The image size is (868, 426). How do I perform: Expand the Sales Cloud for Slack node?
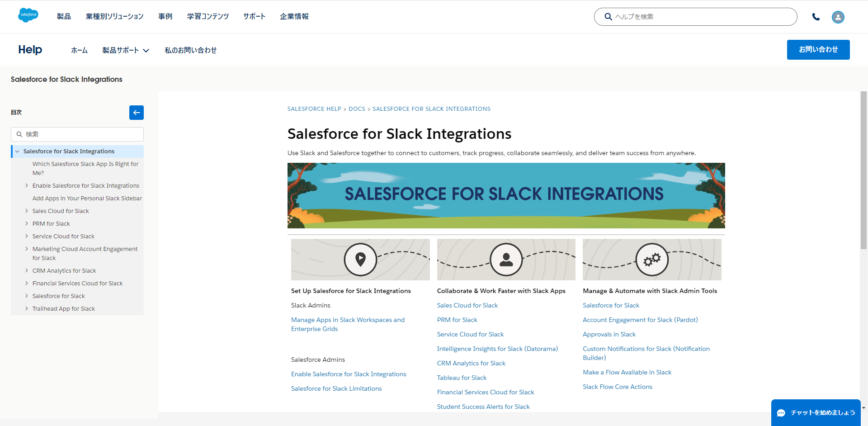coord(26,211)
